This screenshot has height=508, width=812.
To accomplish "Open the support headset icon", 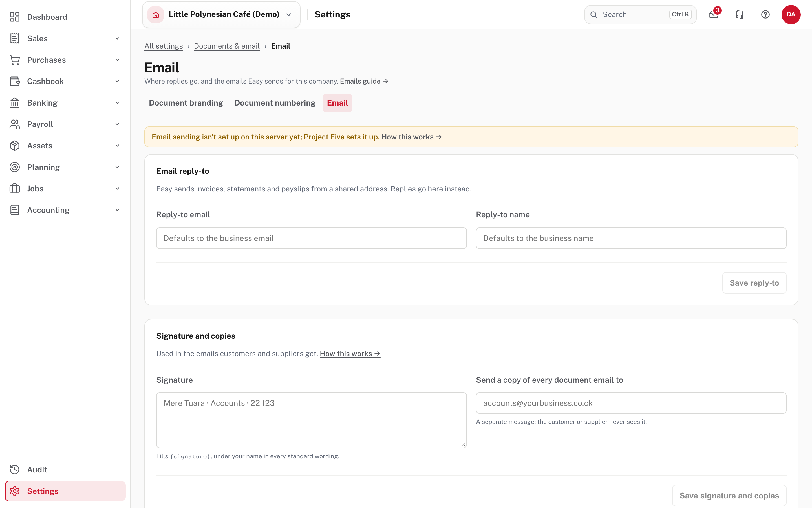I will (740, 14).
